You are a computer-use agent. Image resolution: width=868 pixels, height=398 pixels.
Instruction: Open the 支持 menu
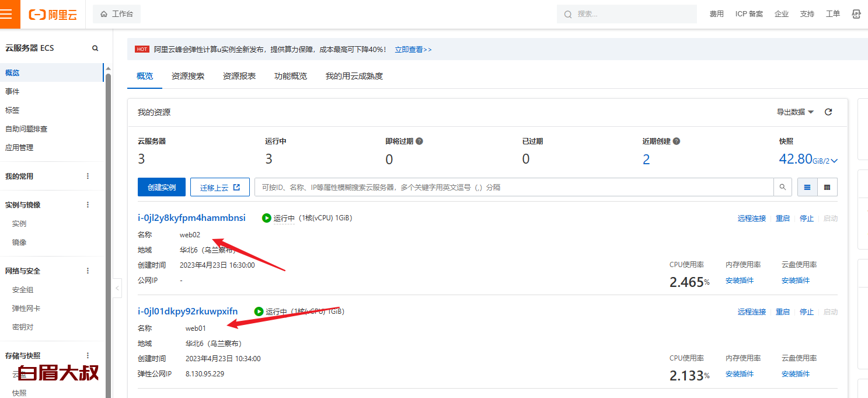point(807,14)
